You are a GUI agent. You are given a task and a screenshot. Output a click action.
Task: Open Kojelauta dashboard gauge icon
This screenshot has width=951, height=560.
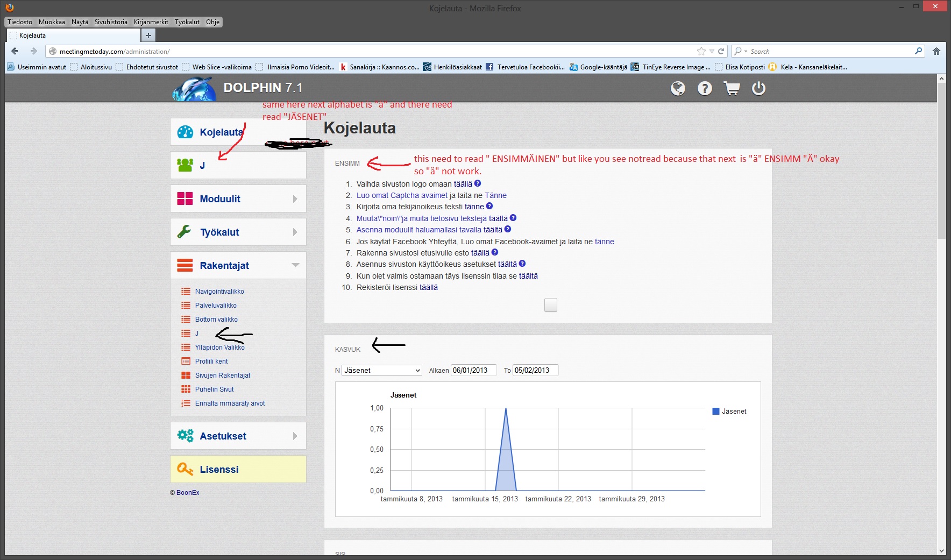[185, 132]
